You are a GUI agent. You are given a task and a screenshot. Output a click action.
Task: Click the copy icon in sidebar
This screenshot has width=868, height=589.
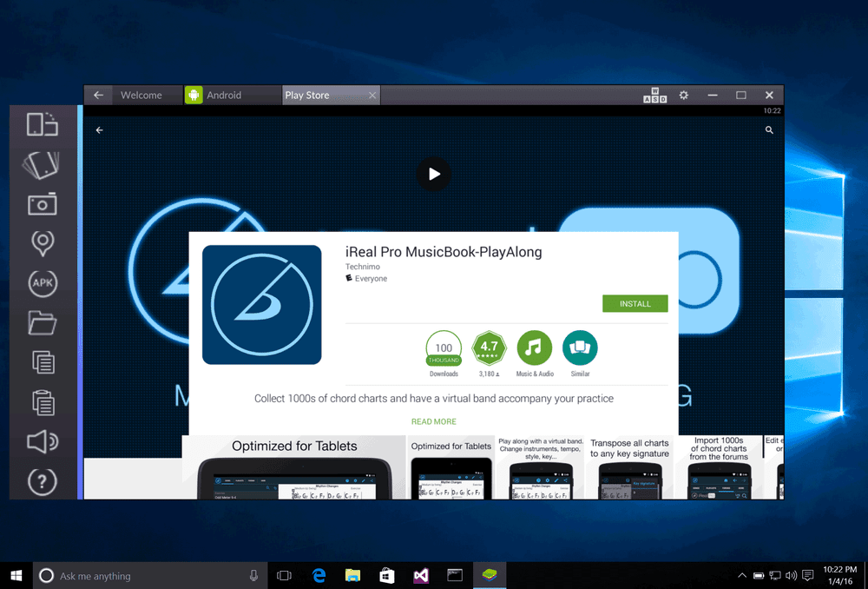[x=43, y=363]
